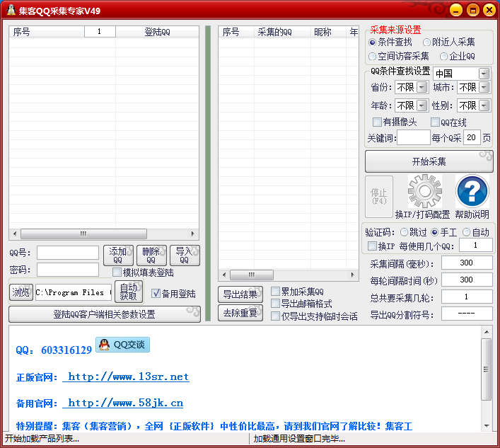Click the 去除重复 button

point(240,313)
